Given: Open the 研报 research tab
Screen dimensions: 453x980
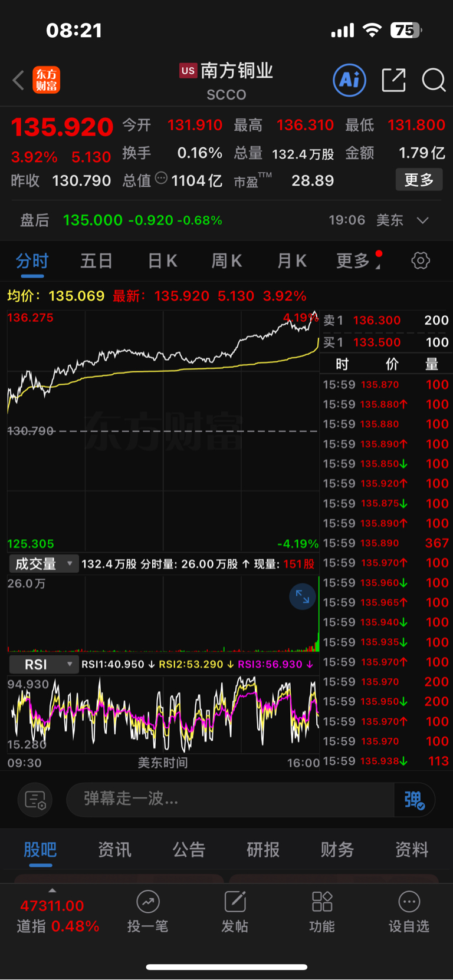Looking at the screenshot, I should click(263, 850).
